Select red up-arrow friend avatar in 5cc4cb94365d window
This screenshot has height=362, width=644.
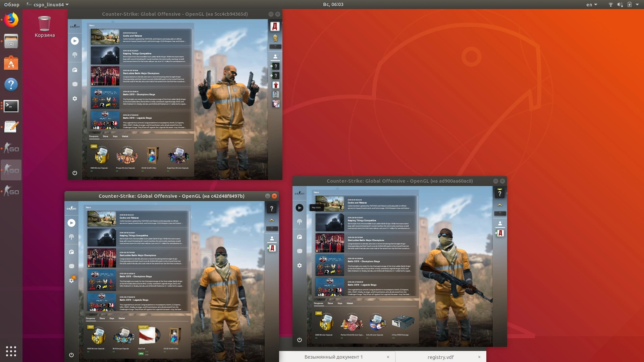pos(276,85)
